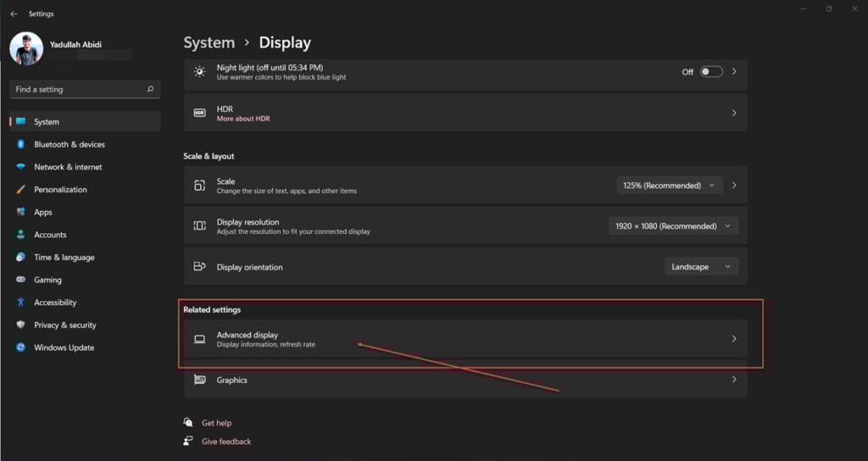The height and width of the screenshot is (461, 868).
Task: Open the More about HDR link
Action: [x=243, y=119]
